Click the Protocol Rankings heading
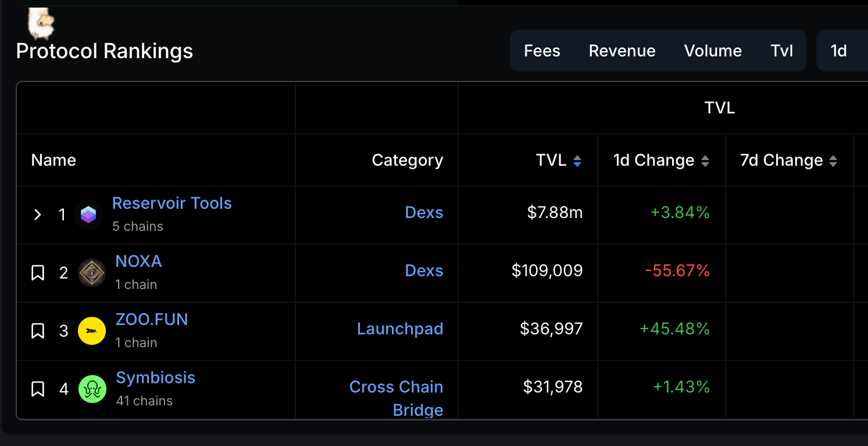The width and height of the screenshot is (868, 446). 105,51
